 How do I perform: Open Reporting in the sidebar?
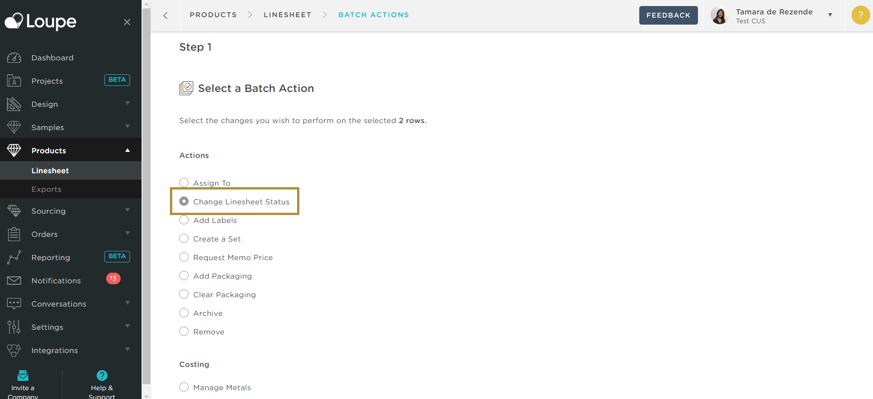(51, 258)
